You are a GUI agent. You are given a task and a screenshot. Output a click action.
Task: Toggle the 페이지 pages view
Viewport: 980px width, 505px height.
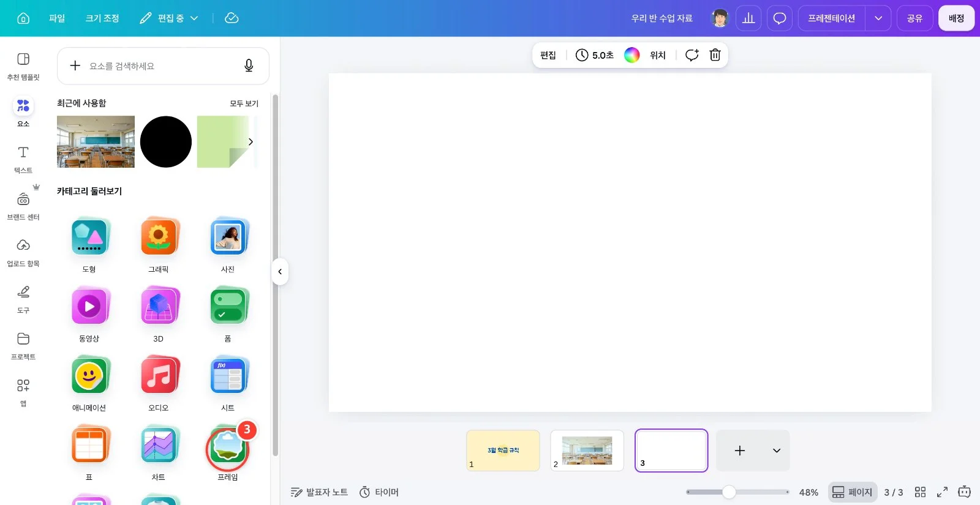853,492
